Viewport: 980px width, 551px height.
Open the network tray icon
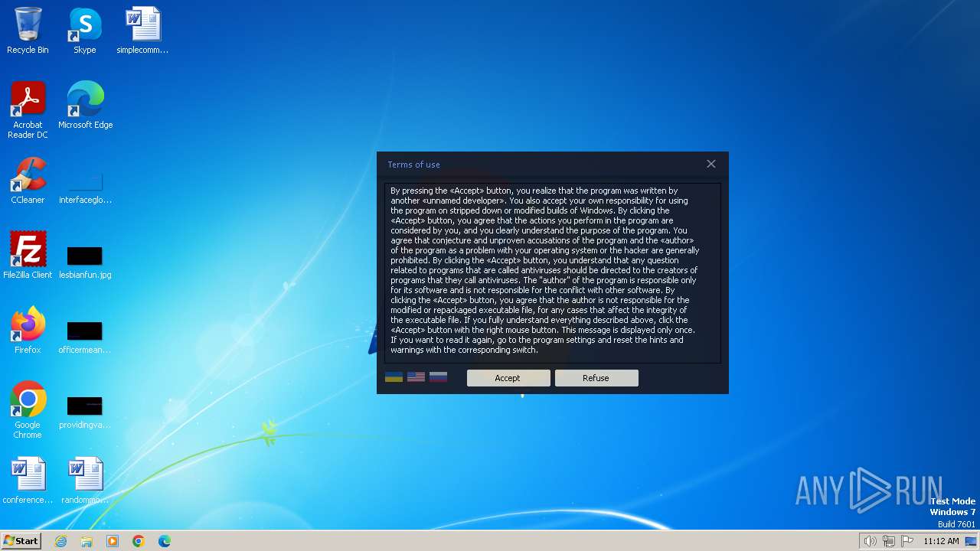889,541
